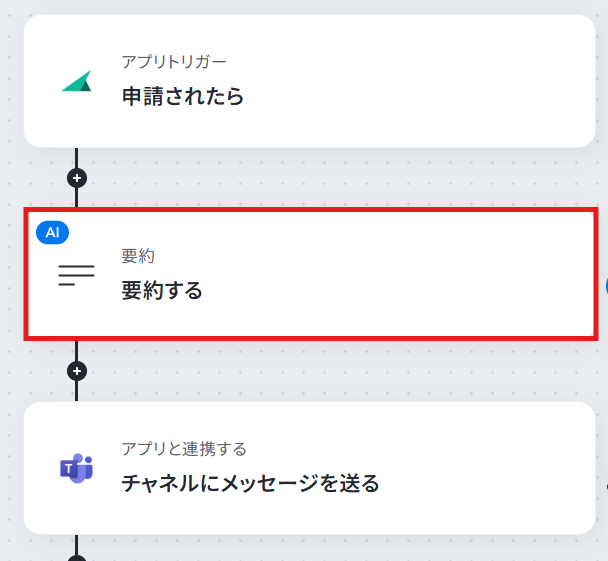Click the partial plus node below the Teams card

[x=77, y=558]
